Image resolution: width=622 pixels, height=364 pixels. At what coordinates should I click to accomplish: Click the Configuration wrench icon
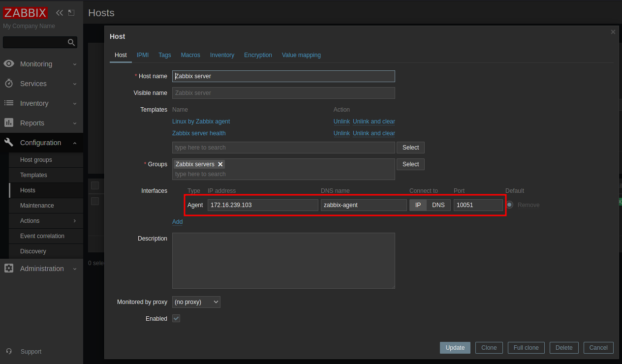[x=9, y=143]
